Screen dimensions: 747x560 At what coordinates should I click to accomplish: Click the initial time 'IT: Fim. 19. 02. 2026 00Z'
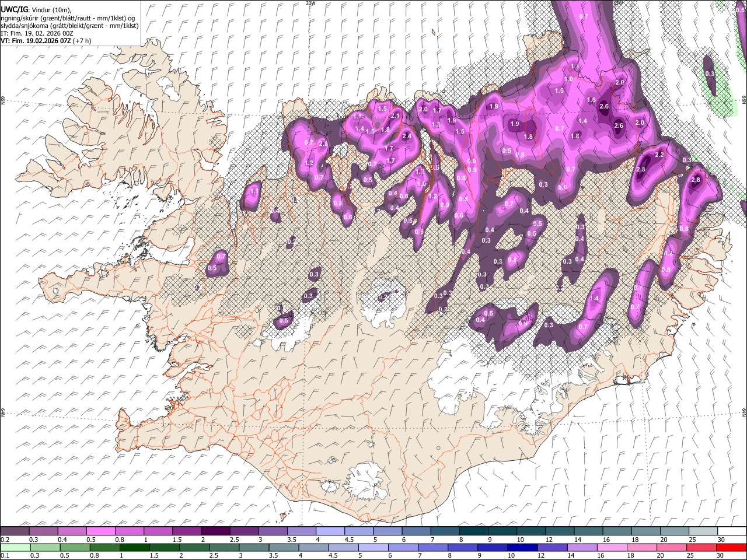click(x=37, y=33)
